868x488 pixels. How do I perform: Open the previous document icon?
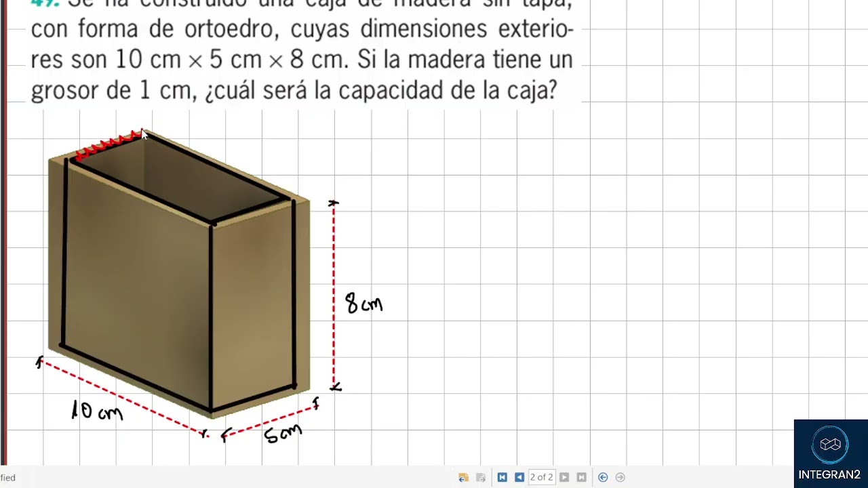(x=463, y=477)
